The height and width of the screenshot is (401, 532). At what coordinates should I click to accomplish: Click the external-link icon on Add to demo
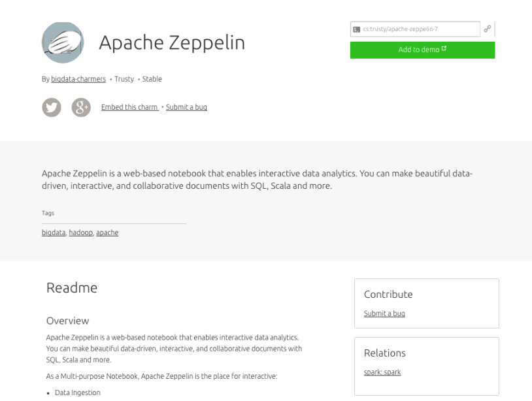(444, 49)
